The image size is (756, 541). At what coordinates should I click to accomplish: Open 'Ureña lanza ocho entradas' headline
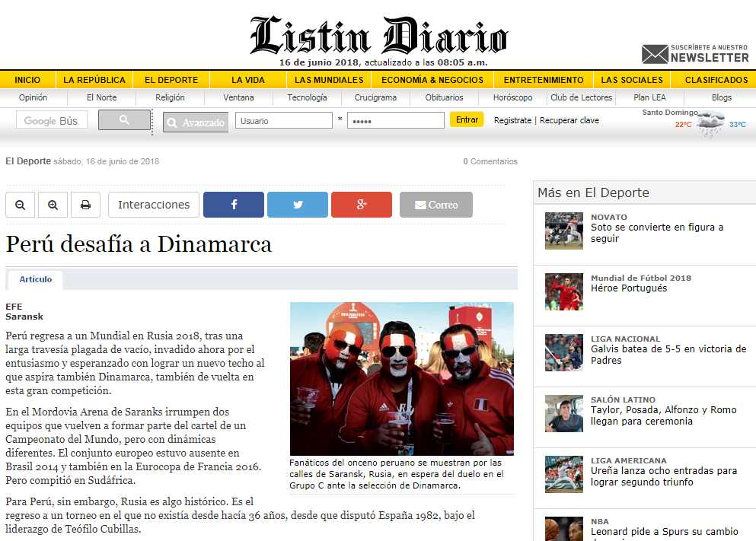[x=664, y=476]
